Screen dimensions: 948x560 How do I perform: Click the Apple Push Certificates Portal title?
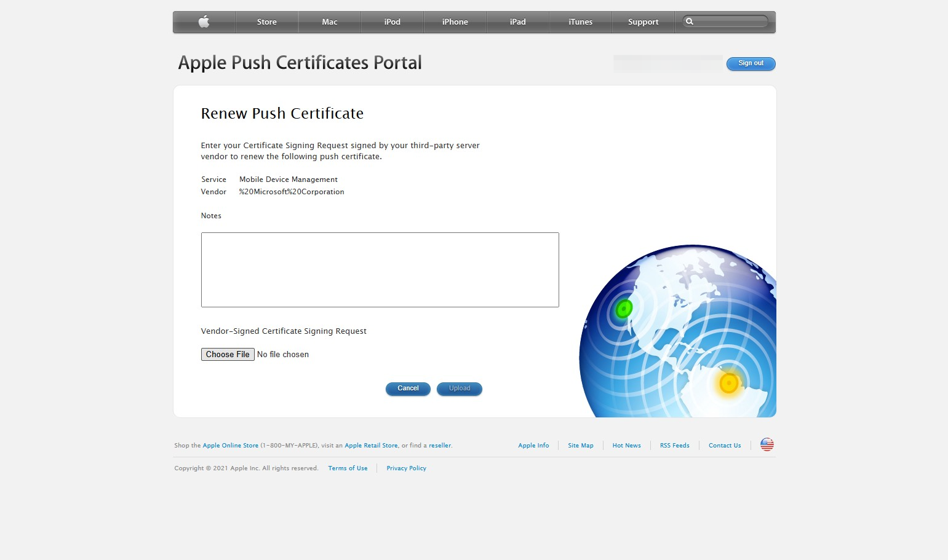[300, 63]
